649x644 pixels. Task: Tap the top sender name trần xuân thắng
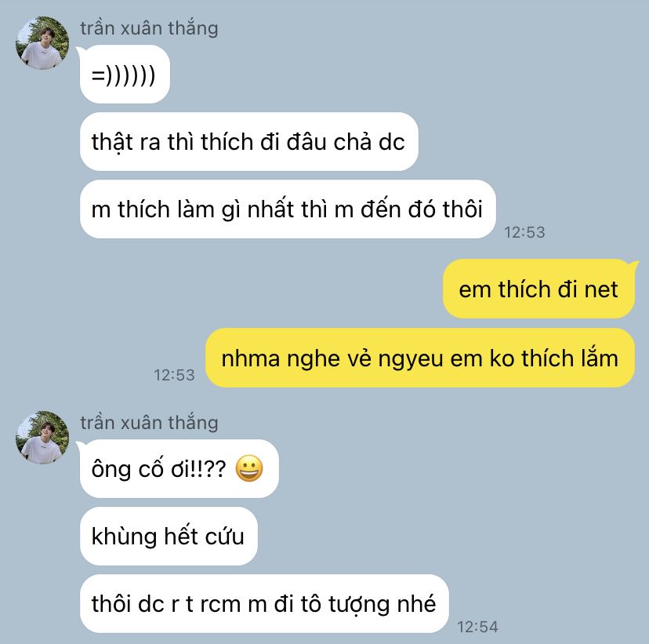pyautogui.click(x=149, y=28)
